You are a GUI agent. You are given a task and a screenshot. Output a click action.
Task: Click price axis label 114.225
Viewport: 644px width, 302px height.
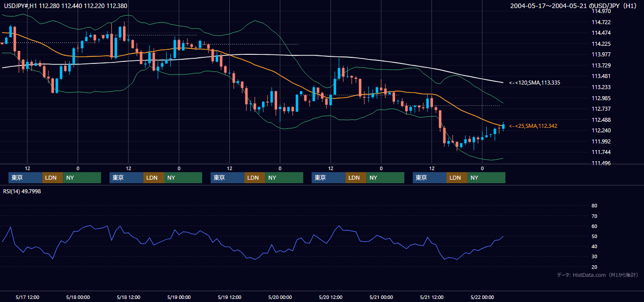601,44
